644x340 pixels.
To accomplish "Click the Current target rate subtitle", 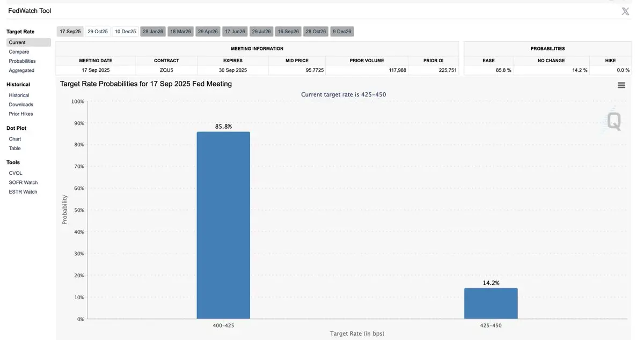I will [x=343, y=94].
